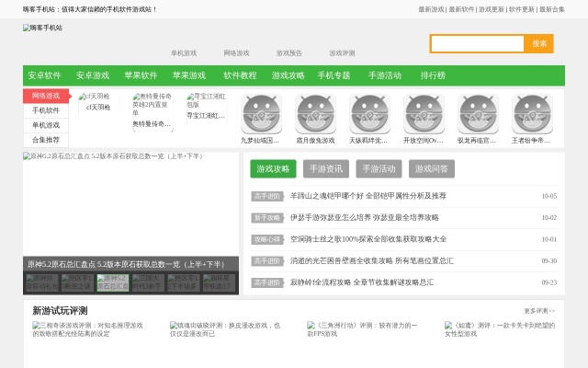Open the 九梦仙域 game icon

point(261,114)
